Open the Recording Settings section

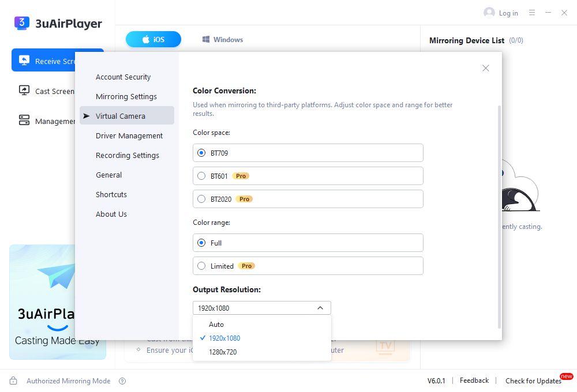[x=128, y=155]
